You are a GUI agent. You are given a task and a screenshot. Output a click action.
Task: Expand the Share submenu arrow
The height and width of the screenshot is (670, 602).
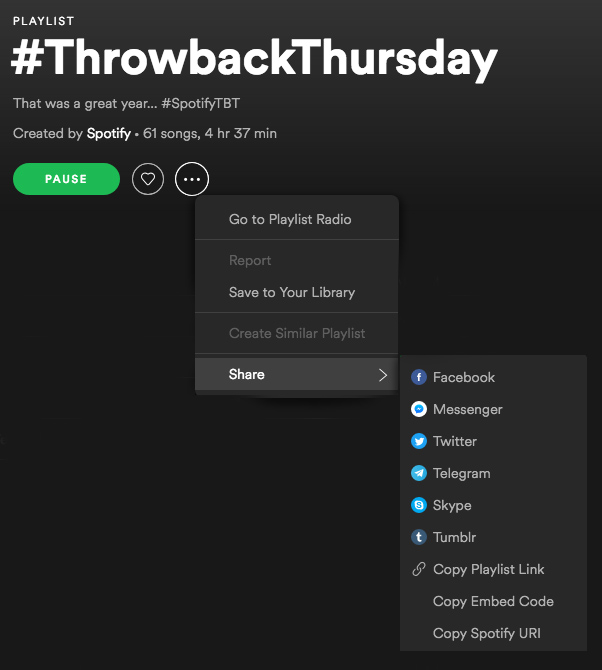coord(382,375)
